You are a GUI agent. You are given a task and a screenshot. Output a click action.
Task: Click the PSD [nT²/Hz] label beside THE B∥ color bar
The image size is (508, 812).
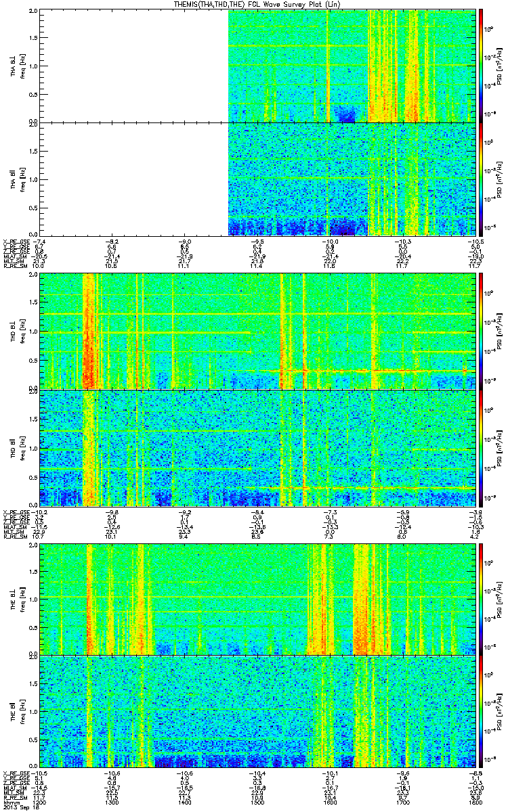pyautogui.click(x=500, y=712)
